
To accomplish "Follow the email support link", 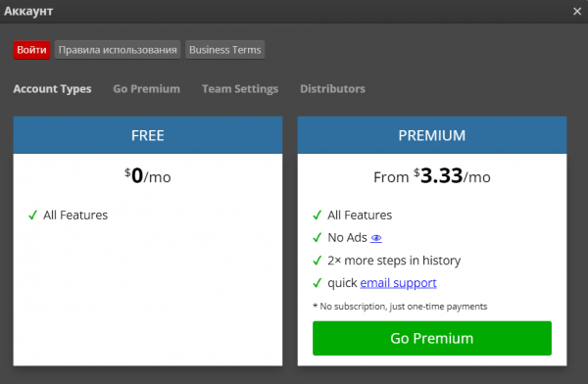I will click(x=398, y=283).
